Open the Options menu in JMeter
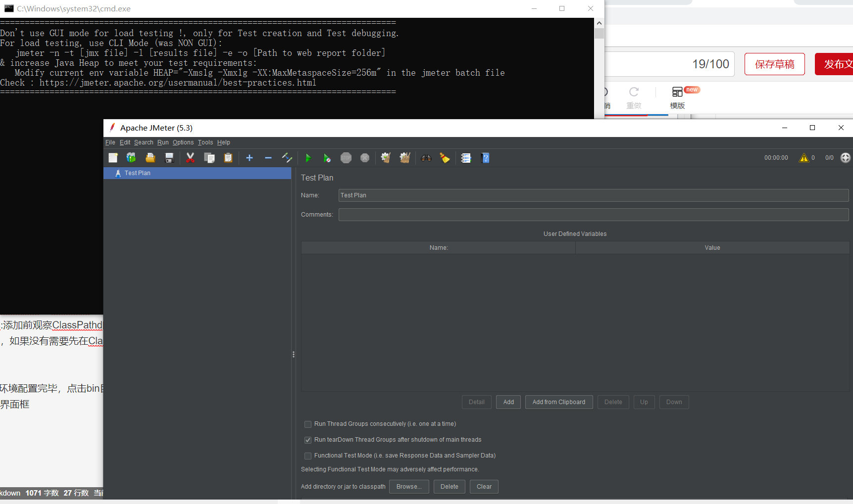This screenshot has height=504, width=853. pyautogui.click(x=183, y=142)
